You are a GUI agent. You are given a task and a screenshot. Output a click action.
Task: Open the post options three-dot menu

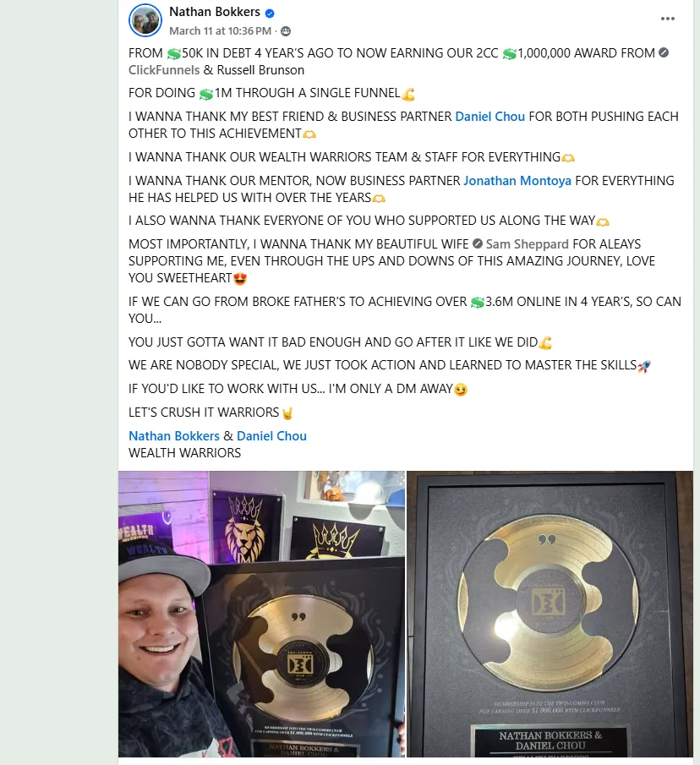click(x=667, y=19)
